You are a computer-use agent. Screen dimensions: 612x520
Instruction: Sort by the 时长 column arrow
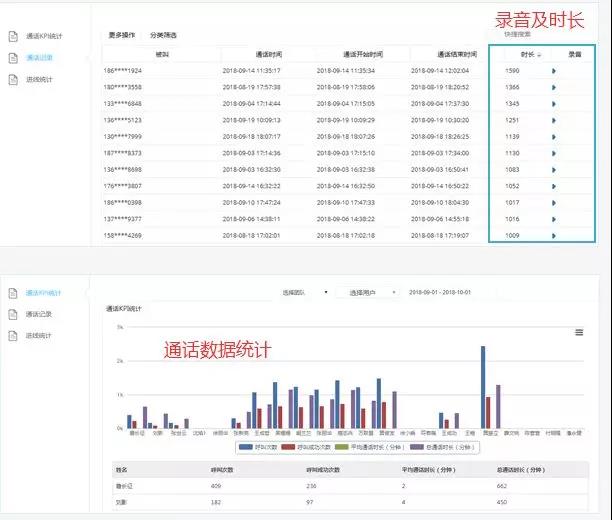(541, 55)
